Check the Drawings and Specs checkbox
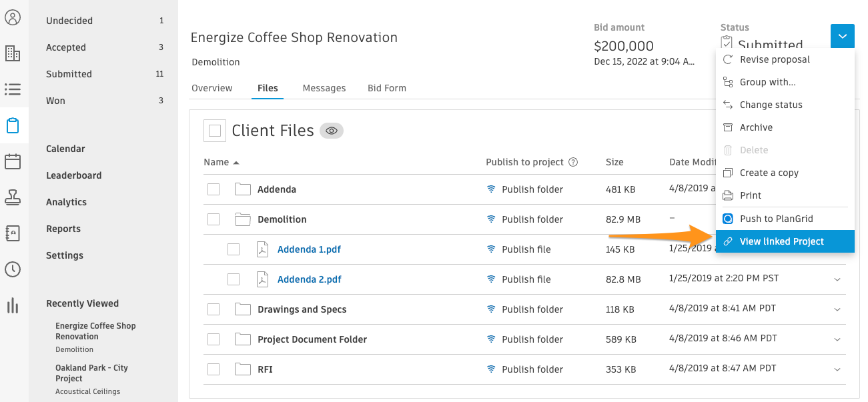This screenshot has width=868, height=402. click(213, 309)
